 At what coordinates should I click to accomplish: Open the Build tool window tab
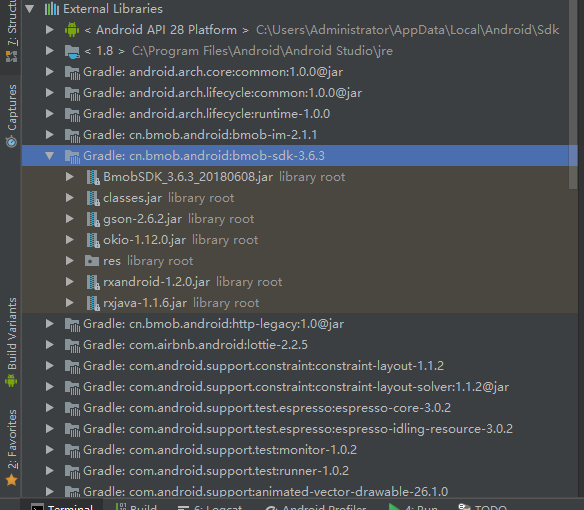point(136,507)
